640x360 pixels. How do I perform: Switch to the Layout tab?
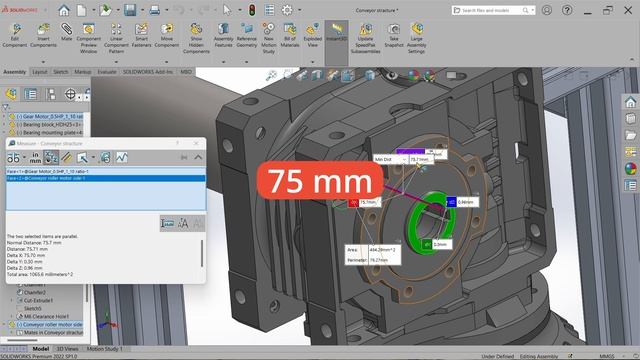tap(40, 72)
